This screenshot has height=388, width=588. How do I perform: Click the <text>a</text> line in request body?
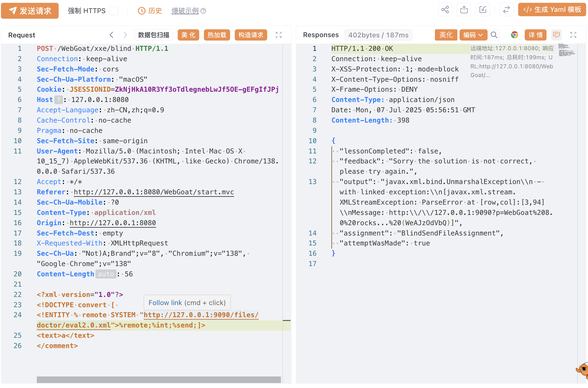coord(65,336)
